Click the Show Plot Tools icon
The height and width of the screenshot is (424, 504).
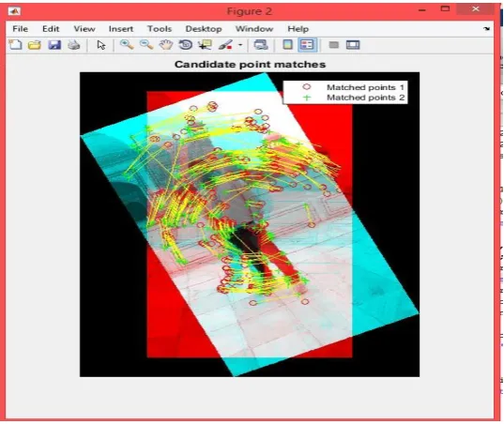tap(353, 45)
